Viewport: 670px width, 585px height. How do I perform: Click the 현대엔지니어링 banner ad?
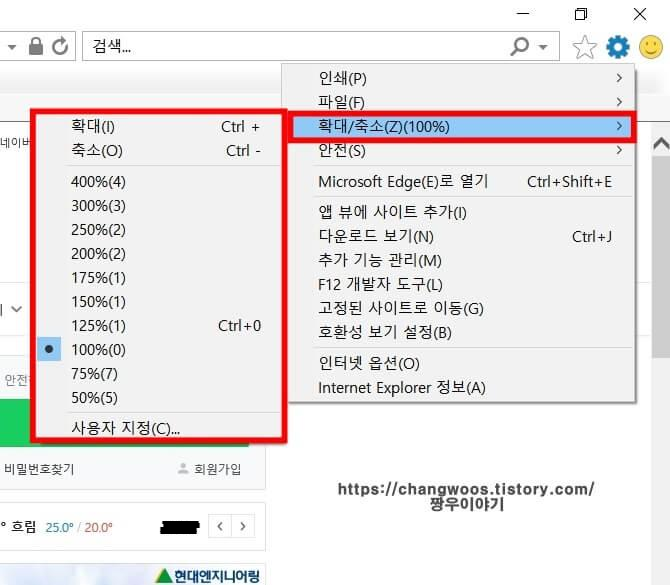pos(132,575)
